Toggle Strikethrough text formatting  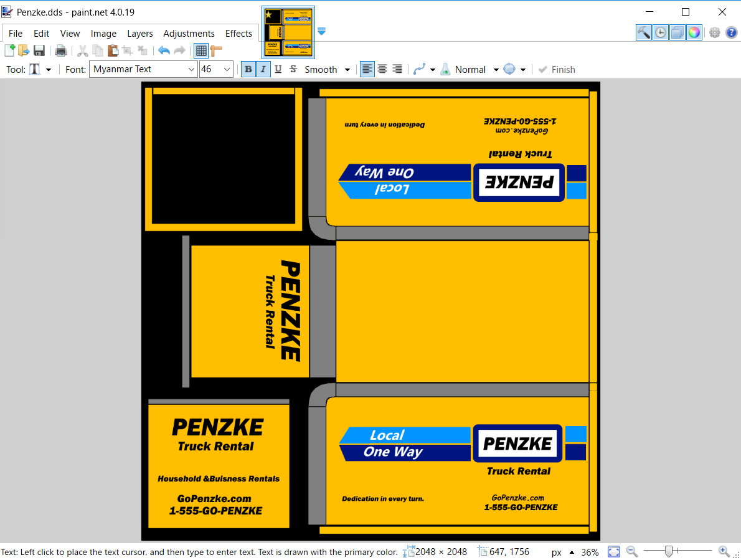click(x=293, y=70)
